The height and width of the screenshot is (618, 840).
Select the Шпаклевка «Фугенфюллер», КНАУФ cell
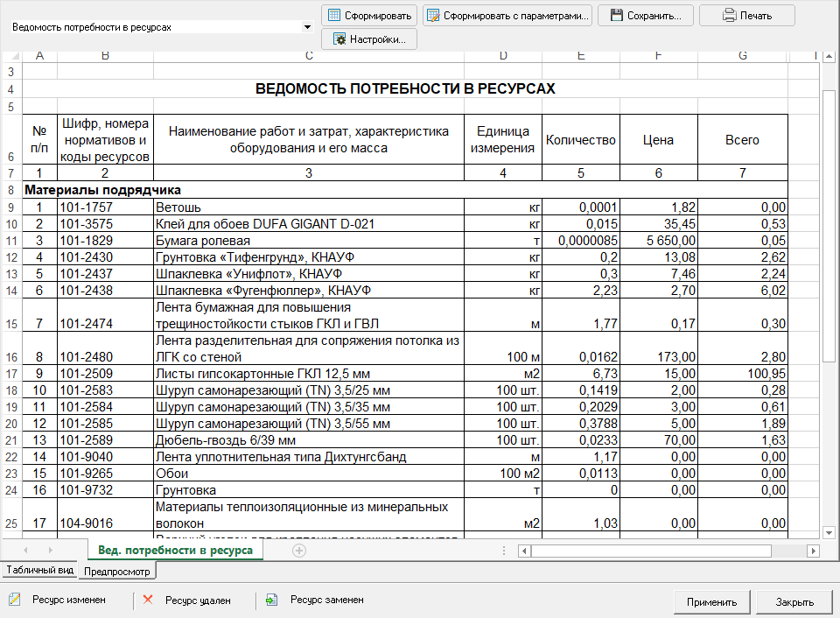tap(309, 291)
